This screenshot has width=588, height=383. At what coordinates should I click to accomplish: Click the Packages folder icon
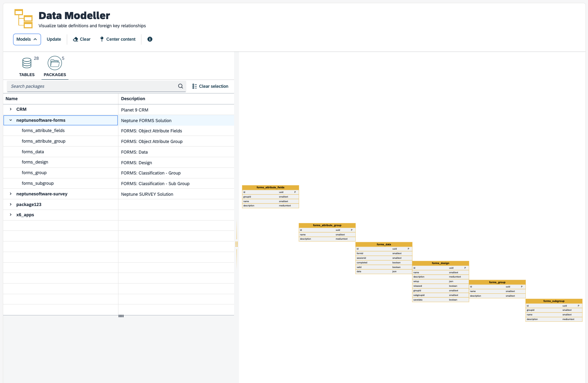pyautogui.click(x=55, y=63)
